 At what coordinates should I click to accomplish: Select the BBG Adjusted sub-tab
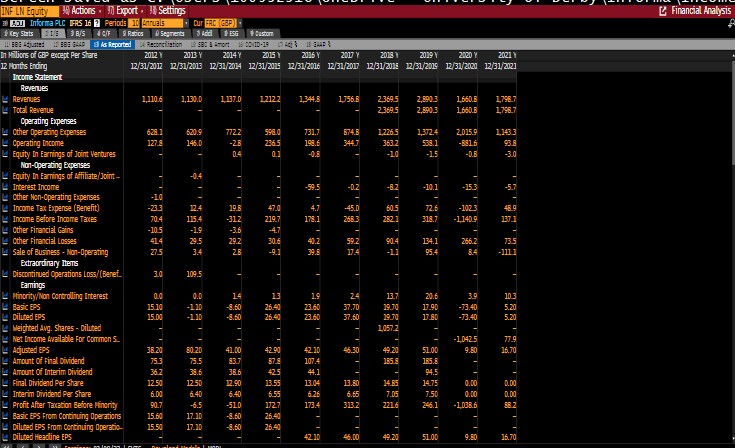tap(24, 45)
